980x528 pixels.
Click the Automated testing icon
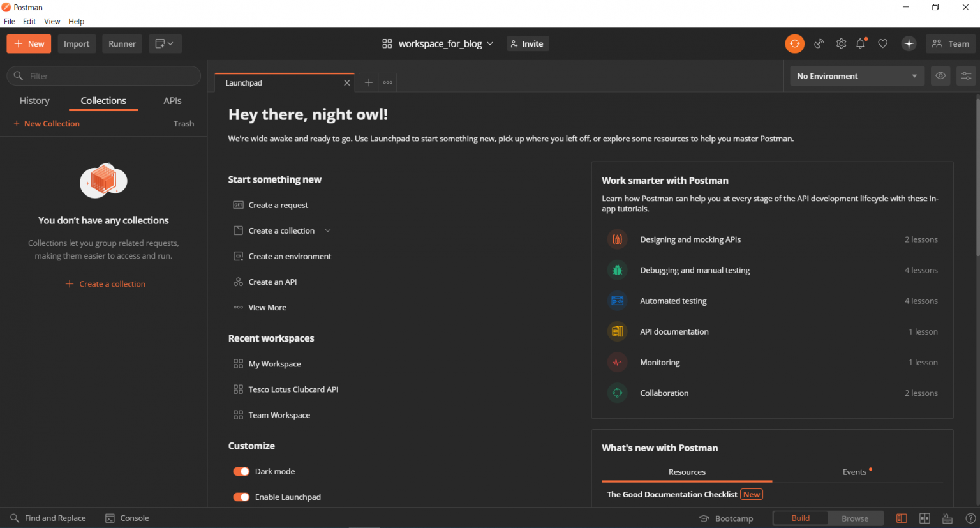coord(617,301)
